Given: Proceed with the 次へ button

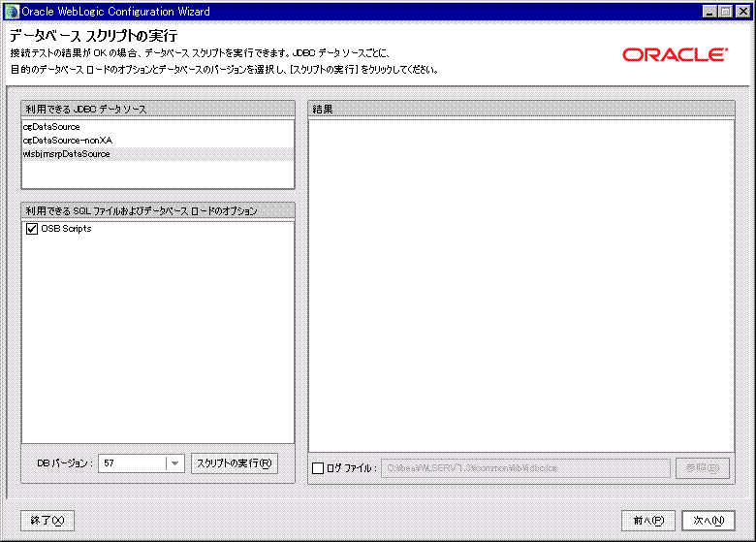Looking at the screenshot, I should [709, 521].
